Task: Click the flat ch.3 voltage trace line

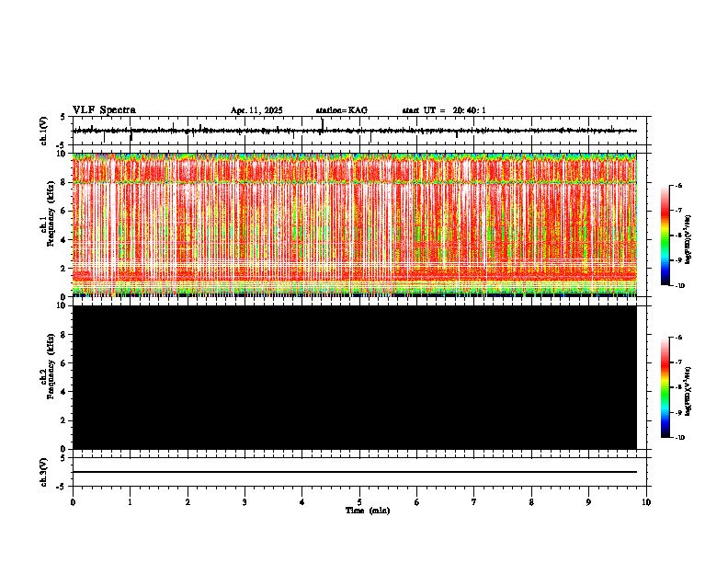Action: 355,472
